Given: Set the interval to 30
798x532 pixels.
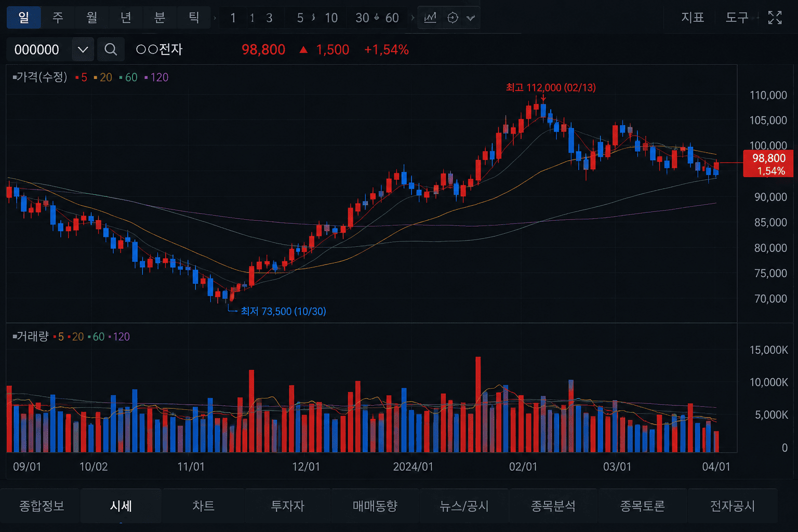Looking at the screenshot, I should click(x=362, y=18).
